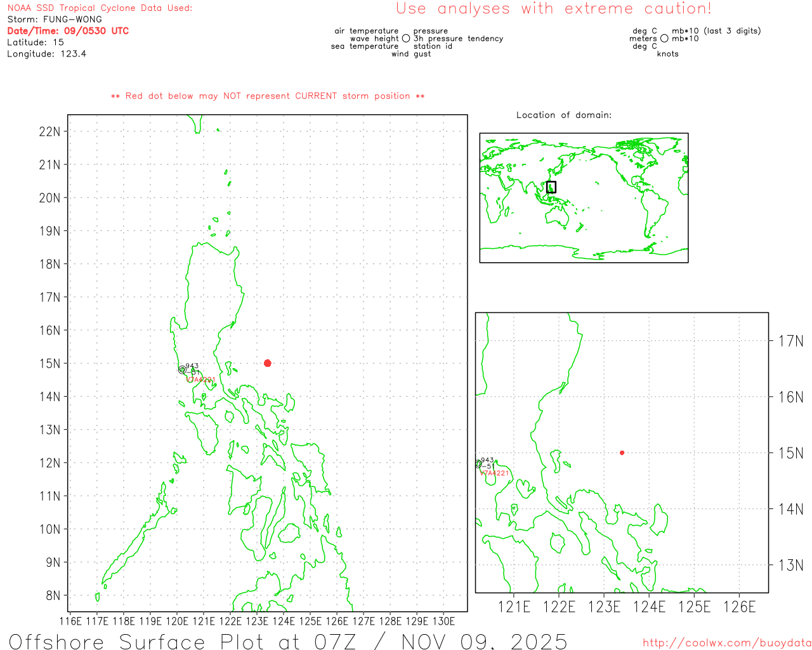
Task: Click the 128E longitude axis label
Action: pos(391,621)
